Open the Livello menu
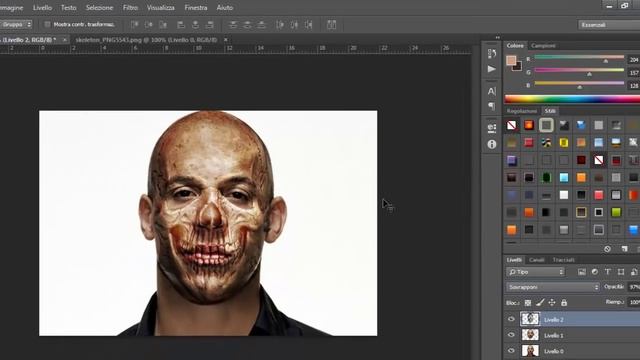This screenshot has width=640, height=360. pos(42,8)
